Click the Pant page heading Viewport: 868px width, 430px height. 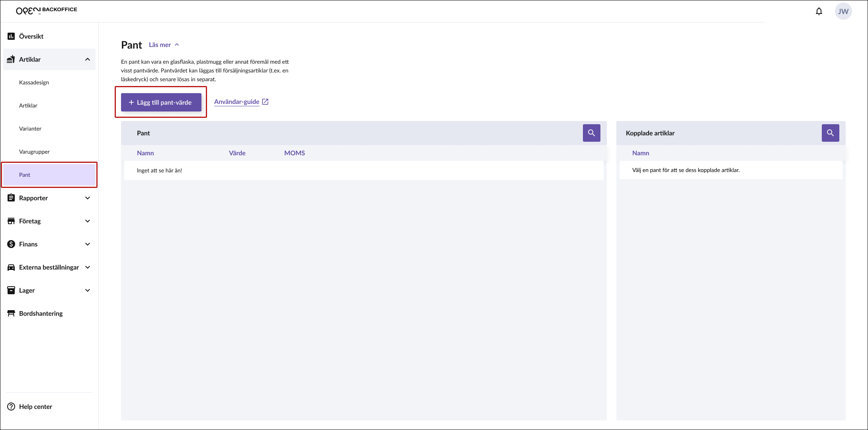(x=131, y=45)
